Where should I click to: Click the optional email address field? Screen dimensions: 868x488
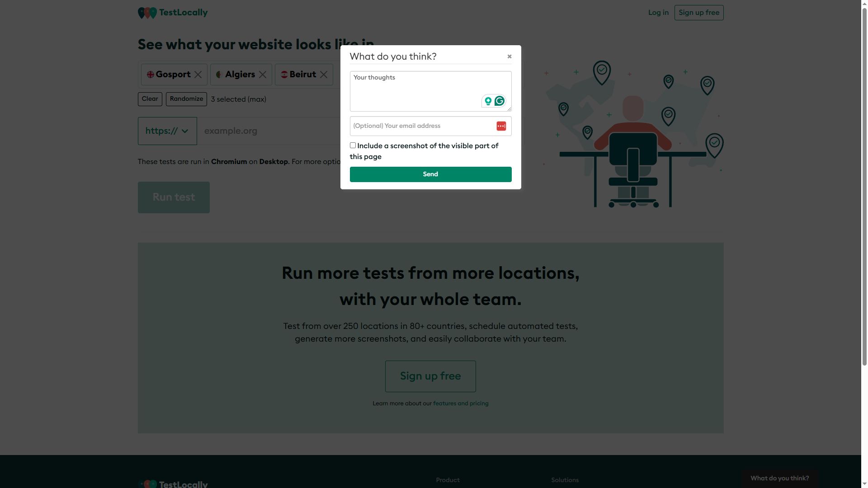tap(420, 126)
